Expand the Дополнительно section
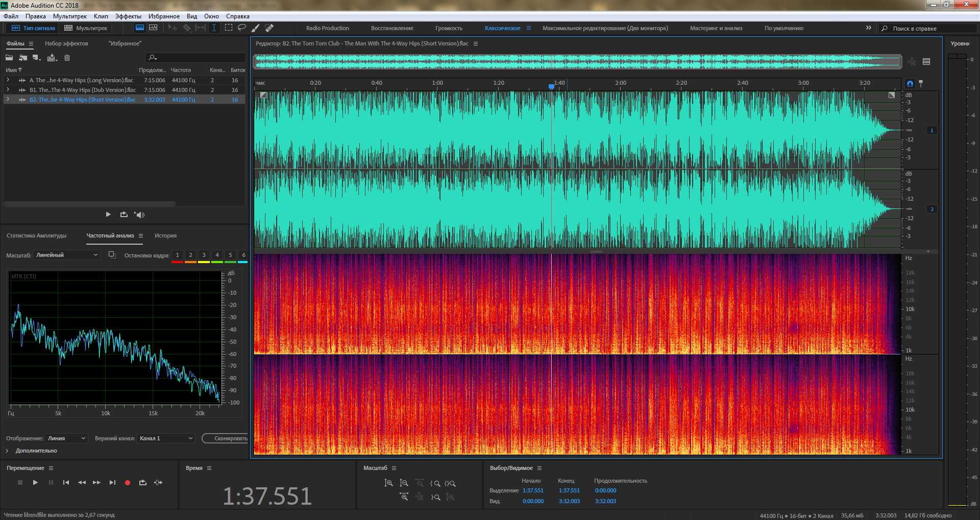Viewport: 980px width, 520px height. [x=7, y=451]
